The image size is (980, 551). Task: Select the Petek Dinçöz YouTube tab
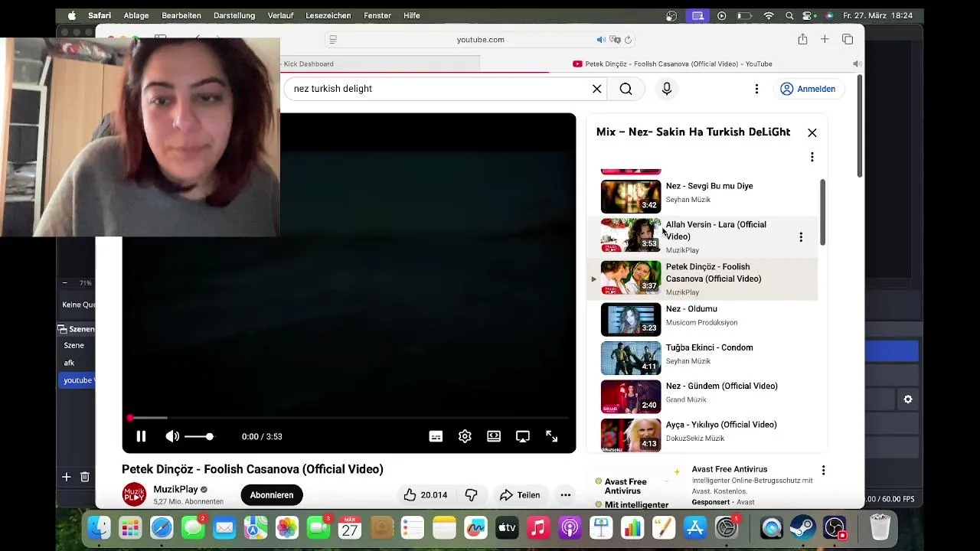tap(672, 64)
